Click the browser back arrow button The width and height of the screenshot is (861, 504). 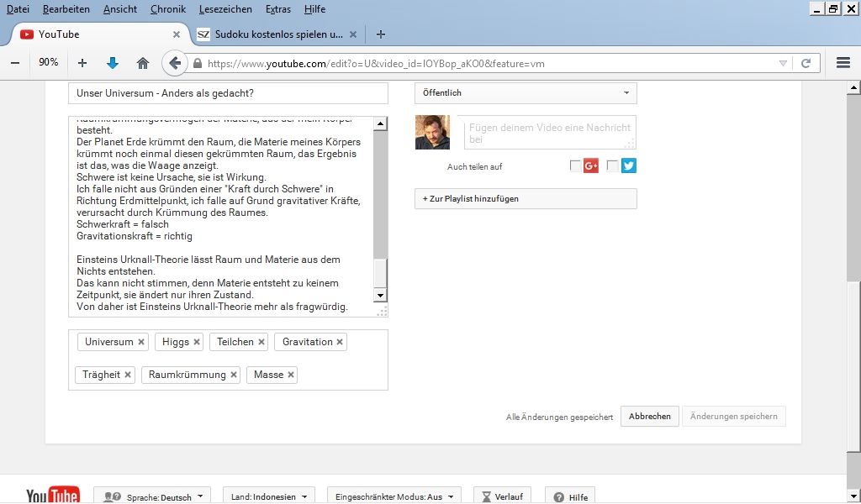coord(174,63)
